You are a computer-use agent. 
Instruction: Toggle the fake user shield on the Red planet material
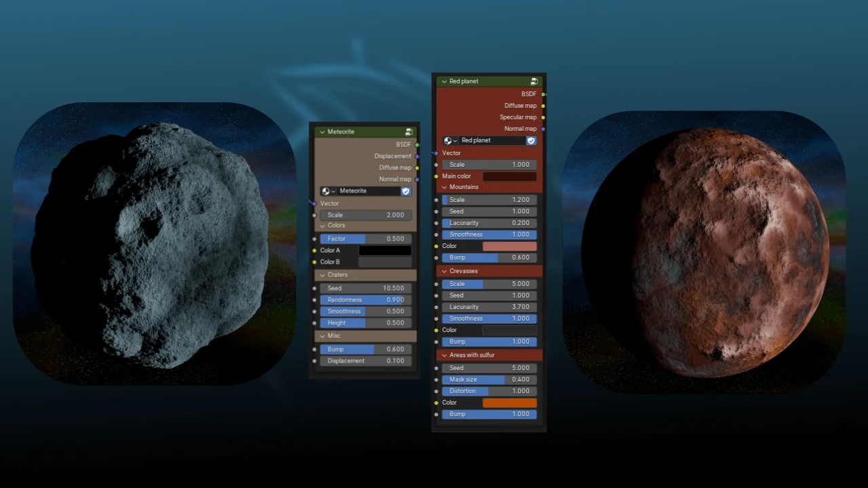[531, 140]
